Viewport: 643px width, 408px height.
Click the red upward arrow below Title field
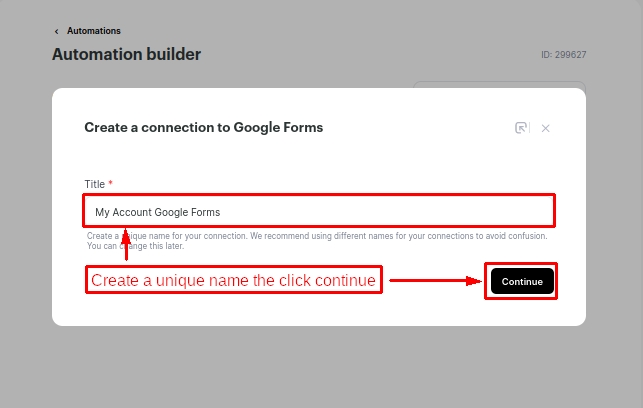pyautogui.click(x=126, y=246)
